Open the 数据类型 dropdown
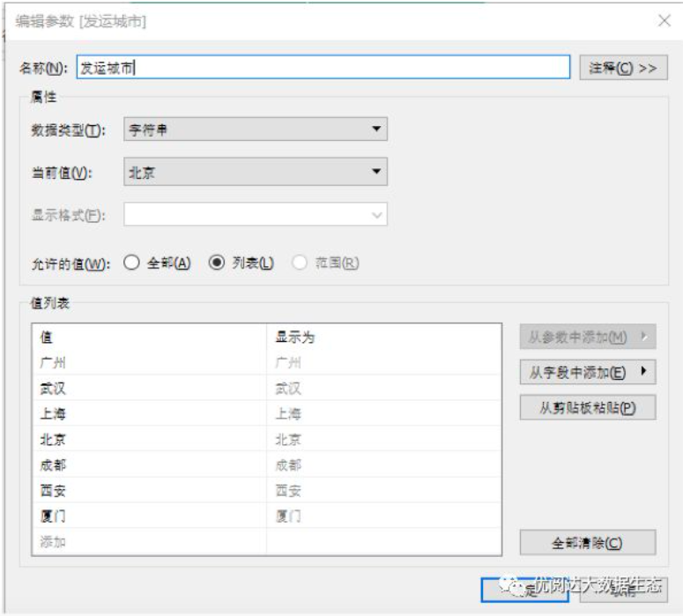This screenshot has width=683, height=616. pos(255,130)
